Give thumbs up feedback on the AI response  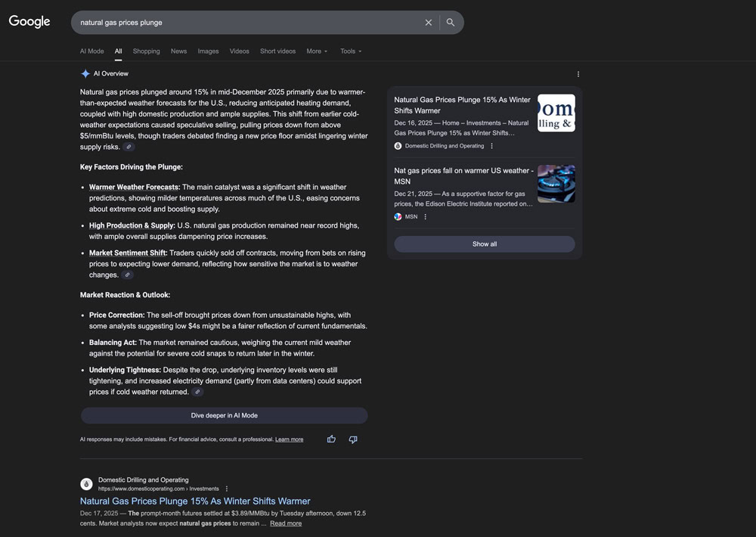point(331,439)
